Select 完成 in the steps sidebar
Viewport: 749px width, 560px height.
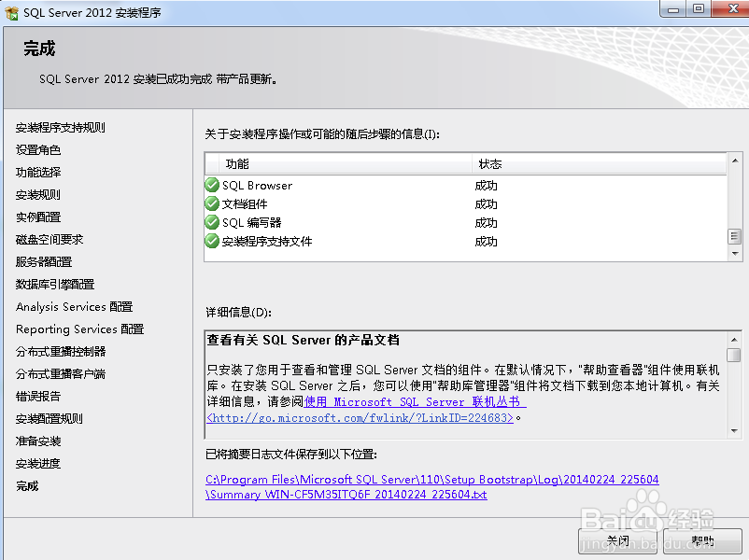pyautogui.click(x=26, y=485)
